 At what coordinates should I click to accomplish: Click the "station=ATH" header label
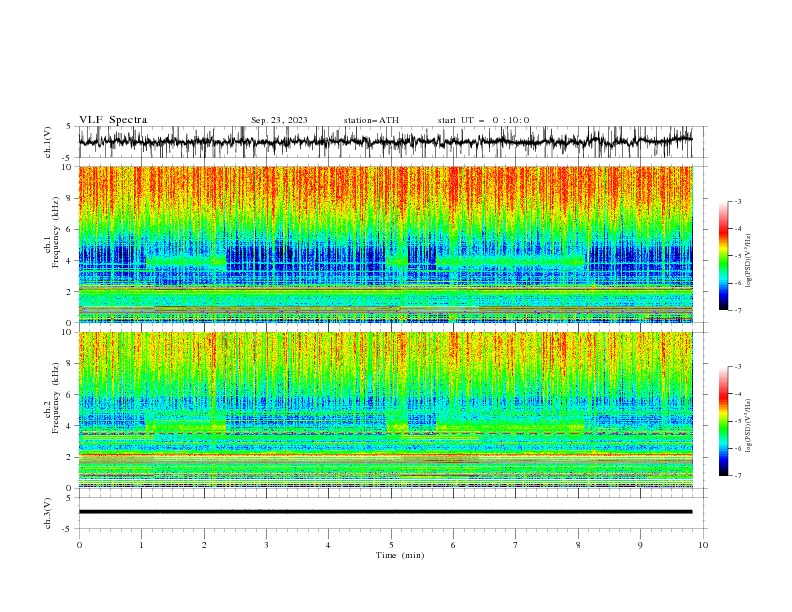(x=371, y=120)
